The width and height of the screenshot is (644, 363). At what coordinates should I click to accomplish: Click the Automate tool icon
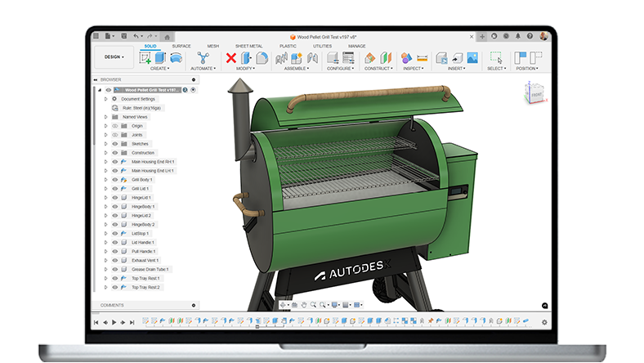point(203,58)
